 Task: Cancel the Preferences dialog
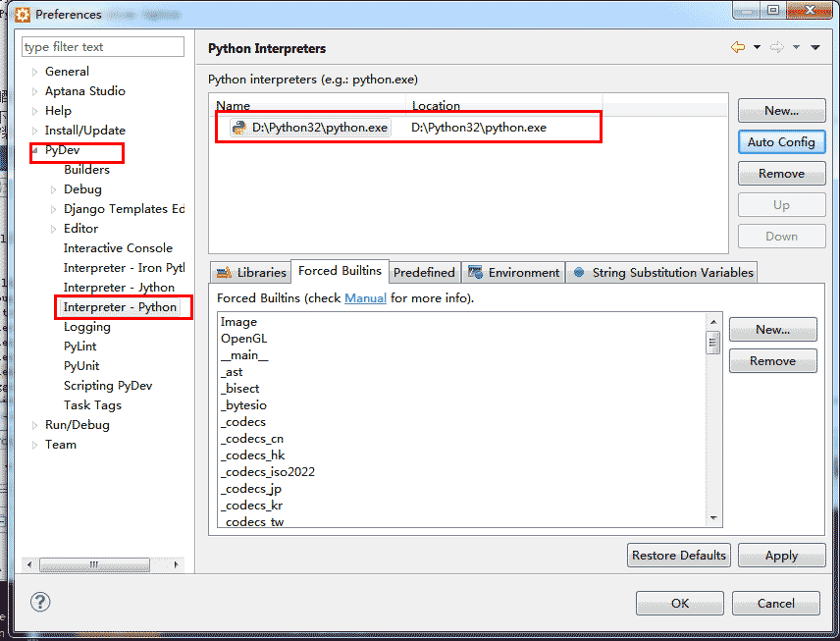(775, 604)
